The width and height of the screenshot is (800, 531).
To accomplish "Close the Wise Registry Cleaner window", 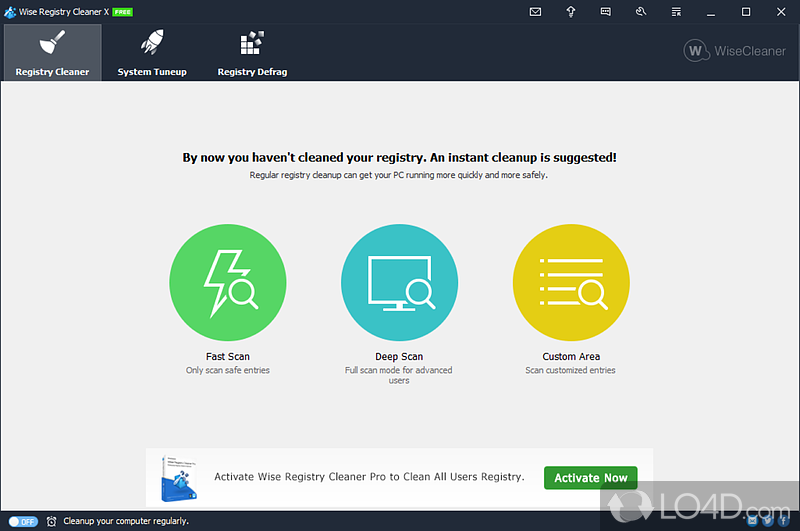I will click(x=781, y=12).
